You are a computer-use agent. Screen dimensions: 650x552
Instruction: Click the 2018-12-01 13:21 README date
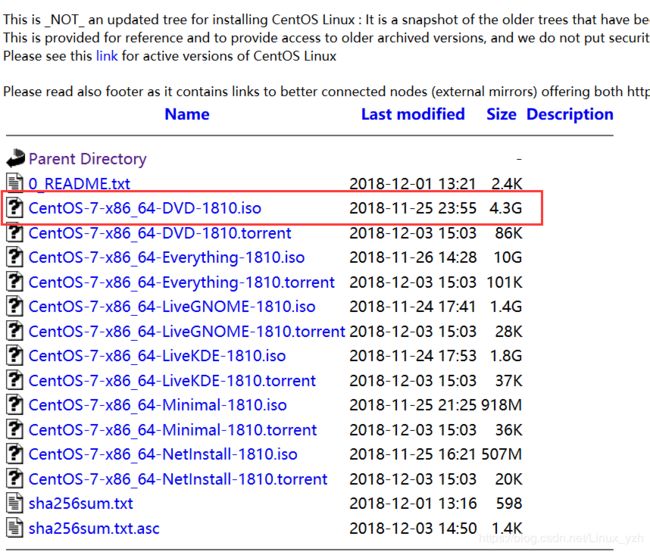pyautogui.click(x=412, y=184)
